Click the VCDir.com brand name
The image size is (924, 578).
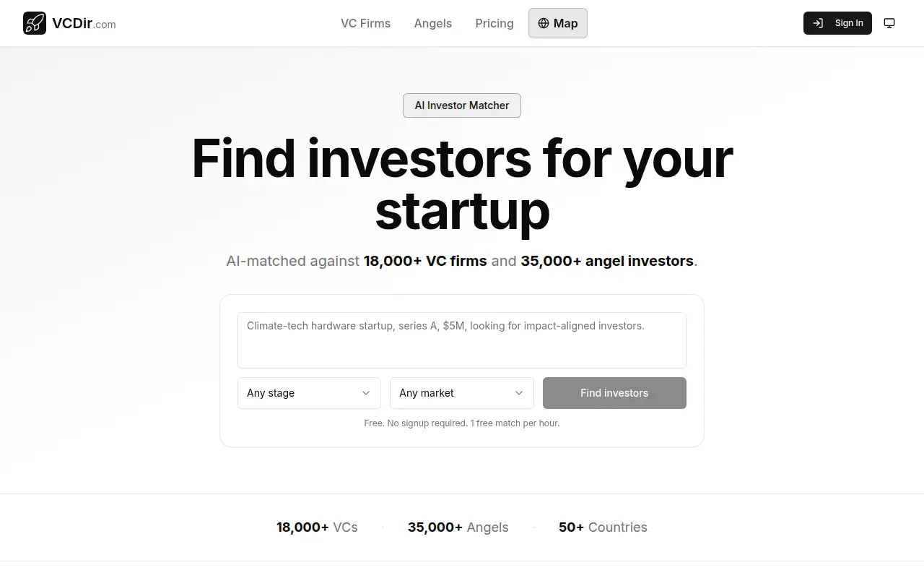point(84,24)
